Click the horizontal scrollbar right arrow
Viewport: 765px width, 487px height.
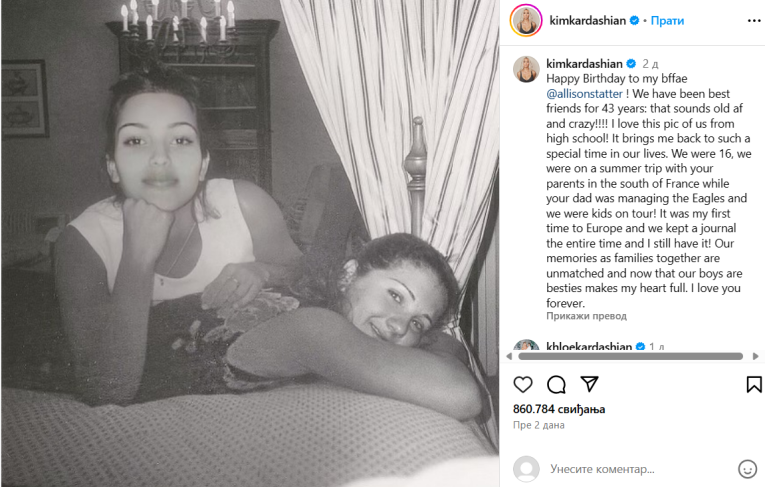[x=755, y=356]
